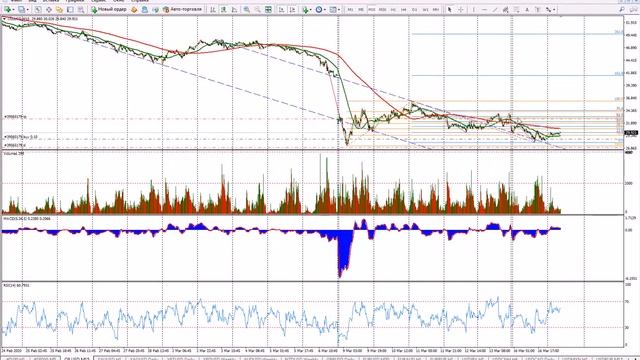
Task: Select the H1 timeframe
Action: 393,9
